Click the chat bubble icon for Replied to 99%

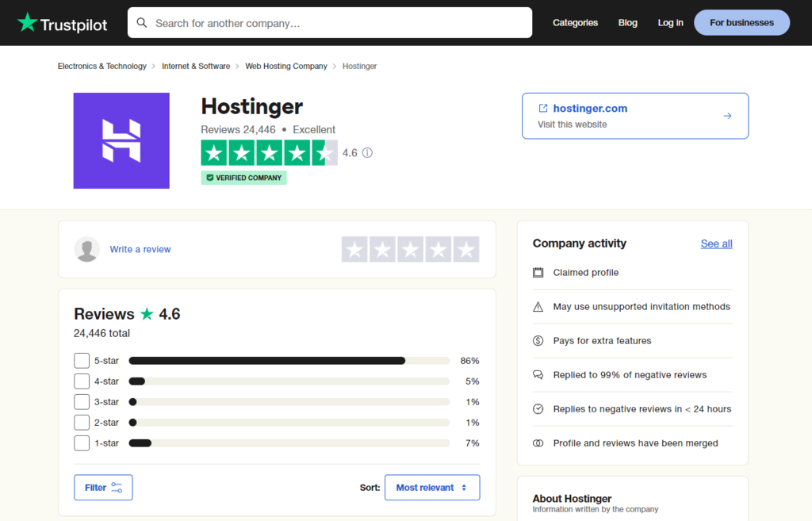click(538, 375)
